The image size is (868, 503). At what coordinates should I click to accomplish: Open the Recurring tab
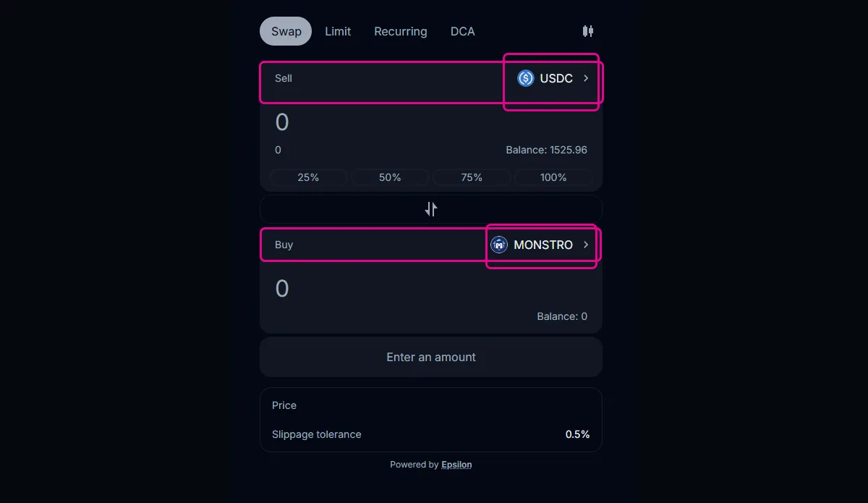click(401, 31)
